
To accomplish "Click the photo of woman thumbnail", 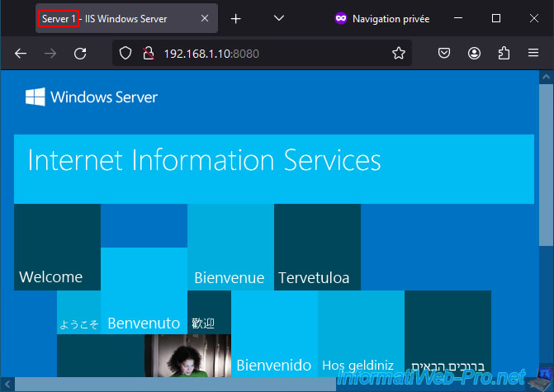I will coord(187,356).
